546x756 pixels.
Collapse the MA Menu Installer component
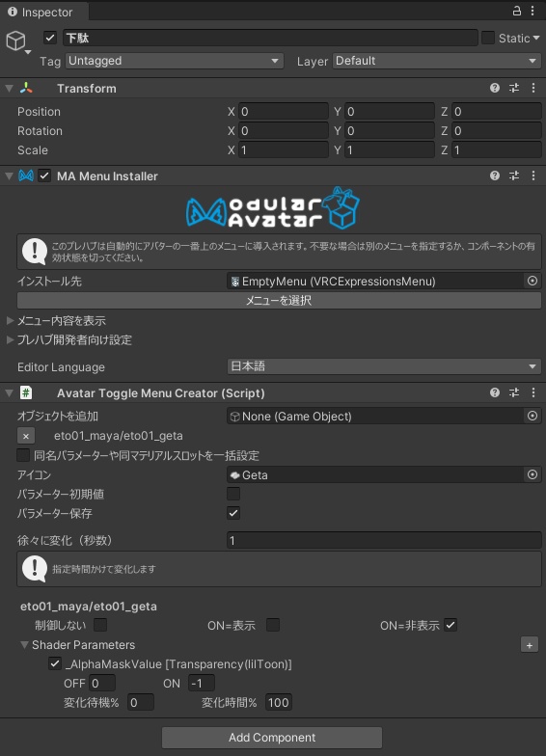(x=9, y=175)
